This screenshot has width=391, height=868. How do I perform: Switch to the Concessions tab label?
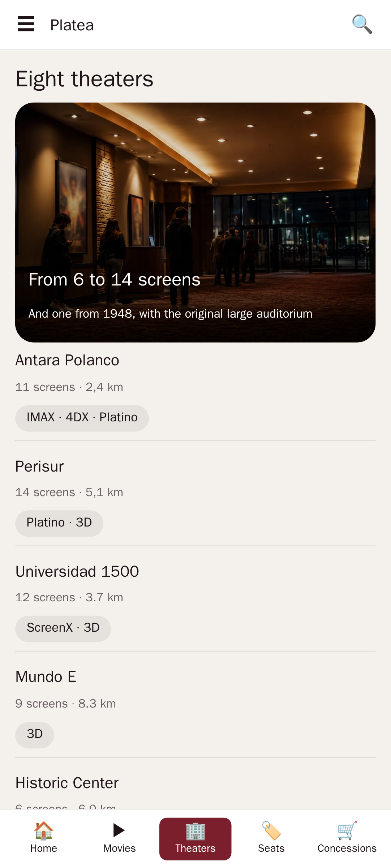click(347, 848)
